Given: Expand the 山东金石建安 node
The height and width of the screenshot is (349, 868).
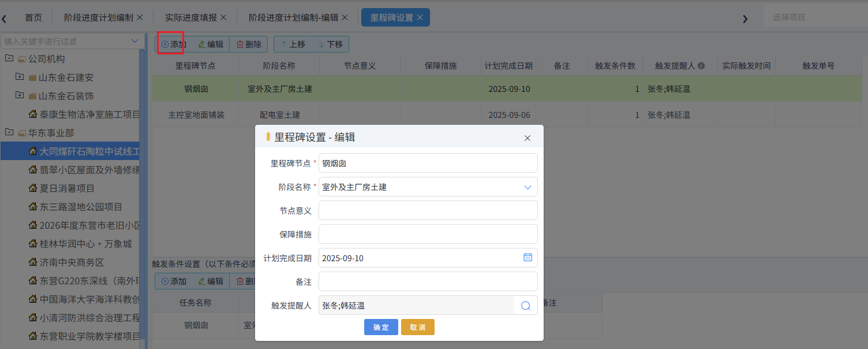Looking at the screenshot, I should pos(20,77).
